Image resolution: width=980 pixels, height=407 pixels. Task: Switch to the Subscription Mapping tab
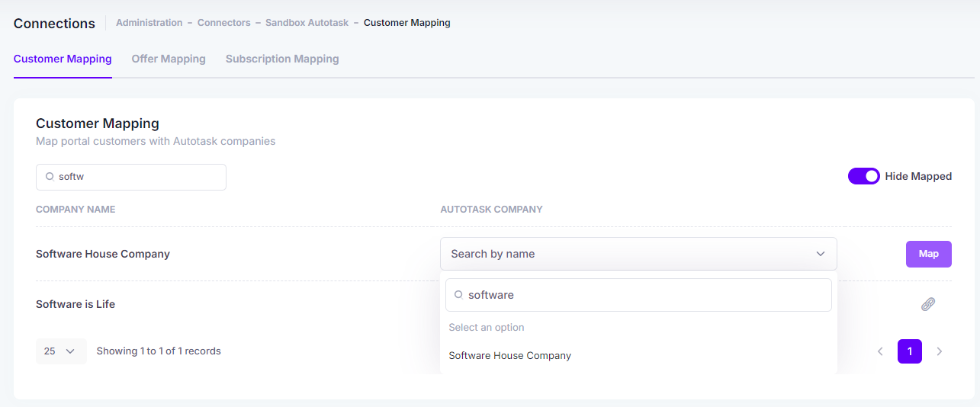[282, 59]
